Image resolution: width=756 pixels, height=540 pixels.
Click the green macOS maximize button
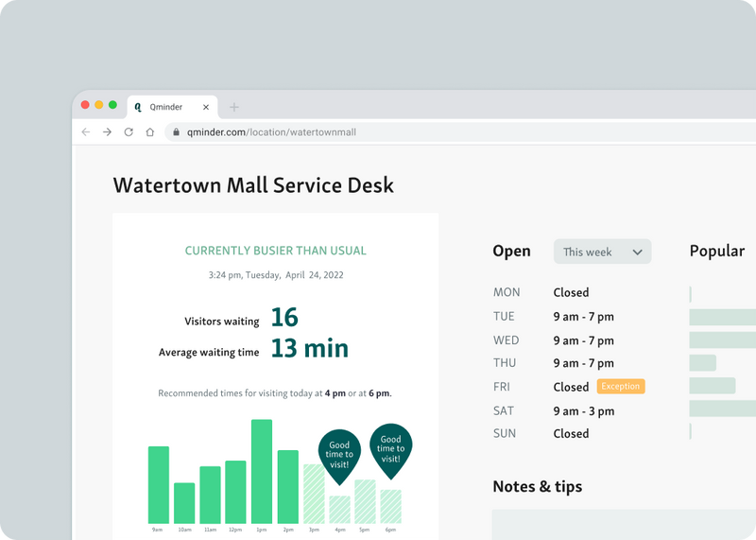(x=112, y=105)
